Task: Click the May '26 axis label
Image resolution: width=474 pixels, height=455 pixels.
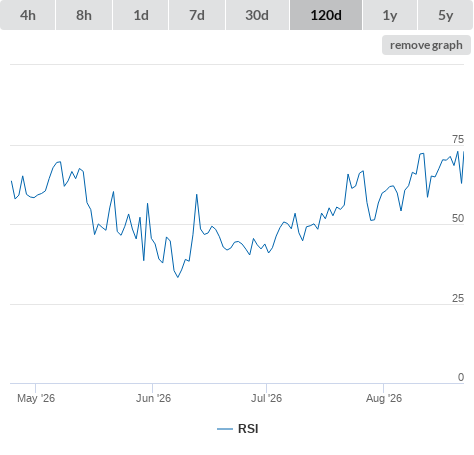Action: 36,398
